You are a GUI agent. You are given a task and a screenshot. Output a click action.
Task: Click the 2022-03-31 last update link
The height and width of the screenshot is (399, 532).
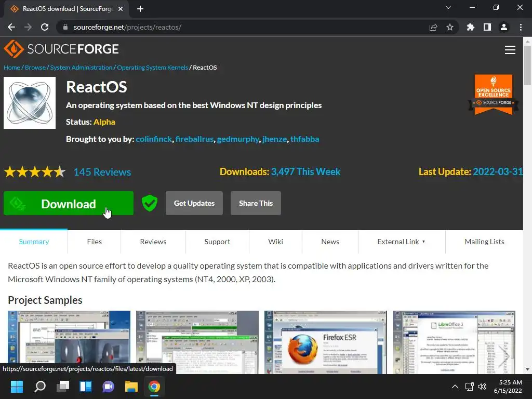tap(498, 171)
